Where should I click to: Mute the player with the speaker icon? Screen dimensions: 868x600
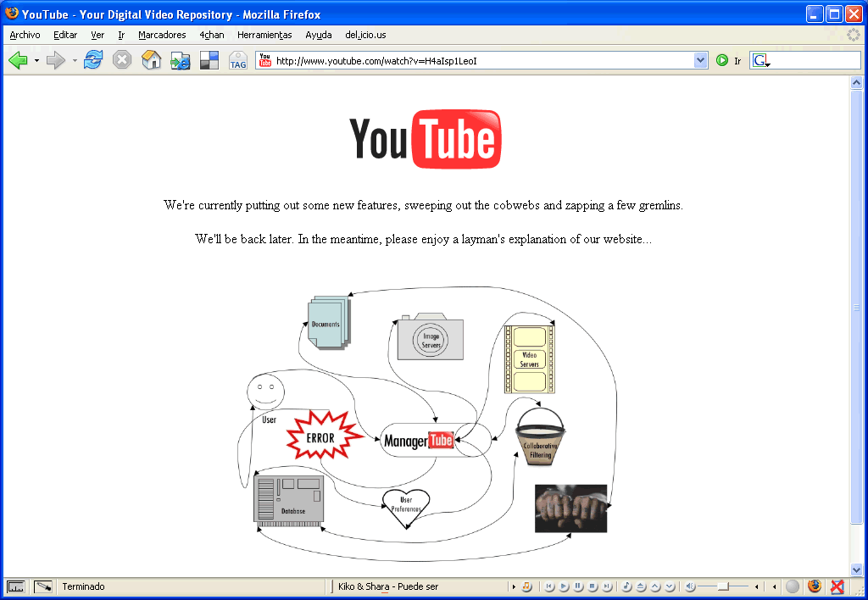point(690,586)
